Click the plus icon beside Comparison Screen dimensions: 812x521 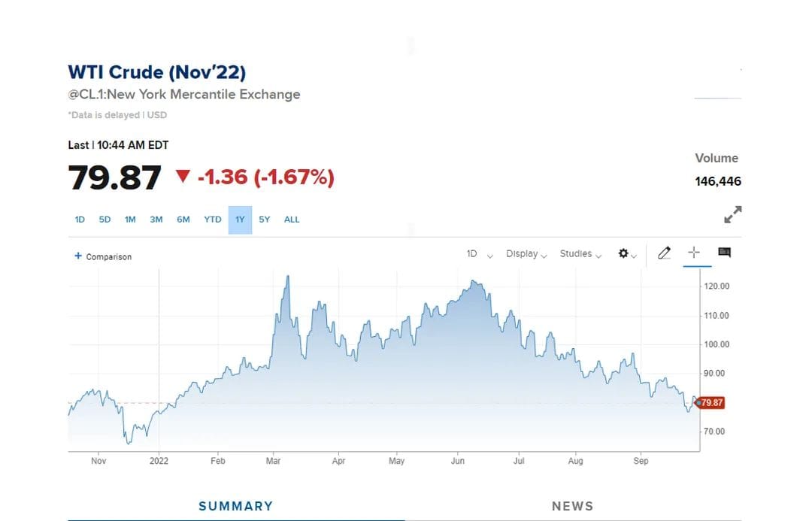point(77,256)
